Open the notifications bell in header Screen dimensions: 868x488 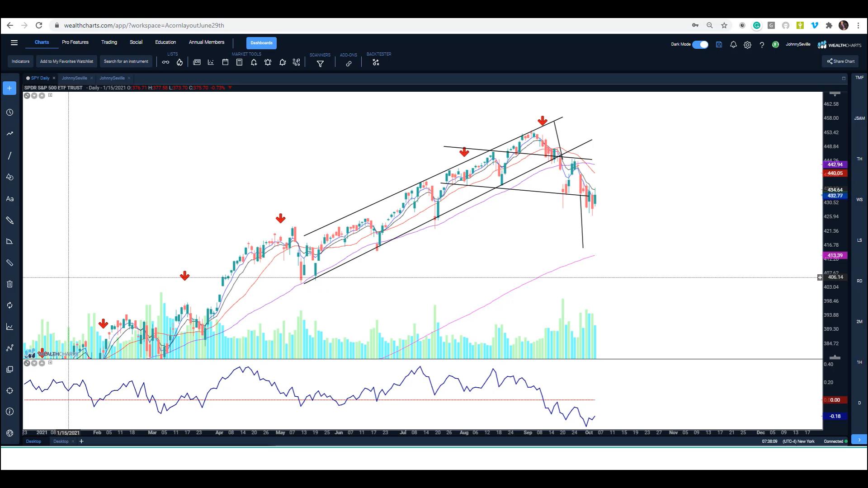(733, 45)
